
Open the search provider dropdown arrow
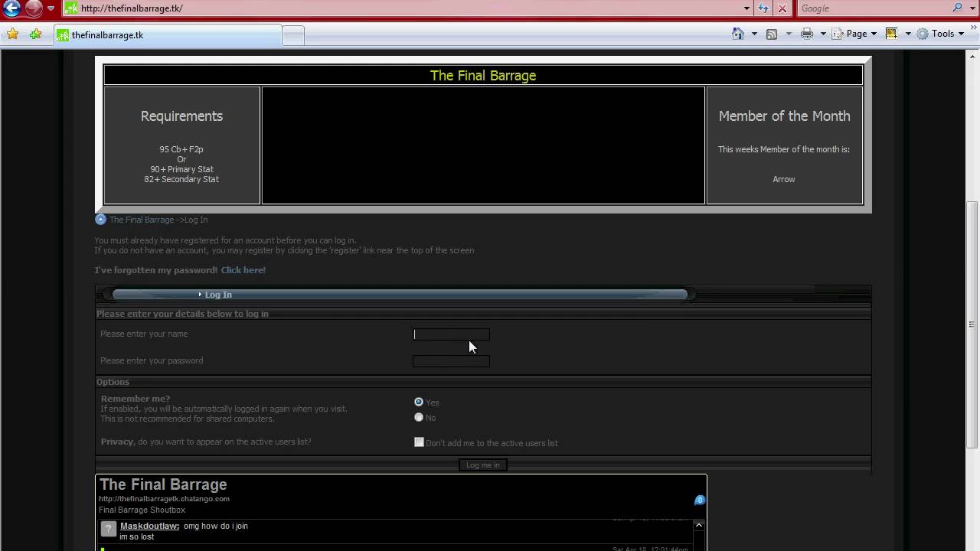pyautogui.click(x=972, y=8)
